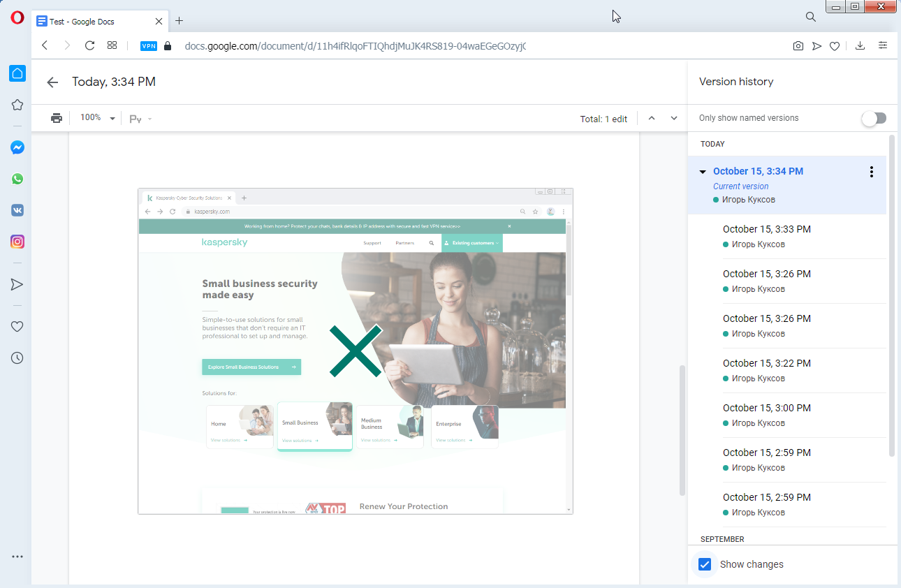Viewport: 901px width, 588px height.
Task: Click the document vertical scrollbar
Action: [682, 430]
